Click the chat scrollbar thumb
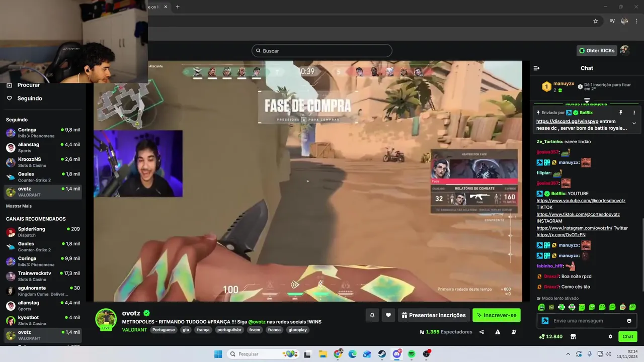 642,254
